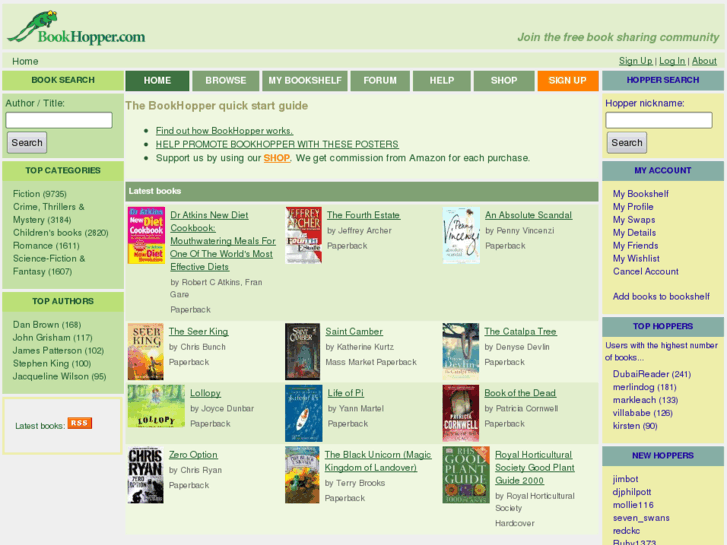The height and width of the screenshot is (545, 727).
Task: Open the HELP tab
Action: coord(442,81)
